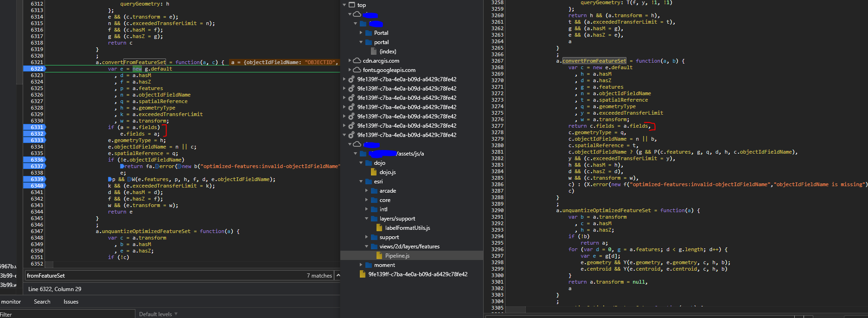
Task: Go to previous search match arrow
Action: tap(338, 275)
